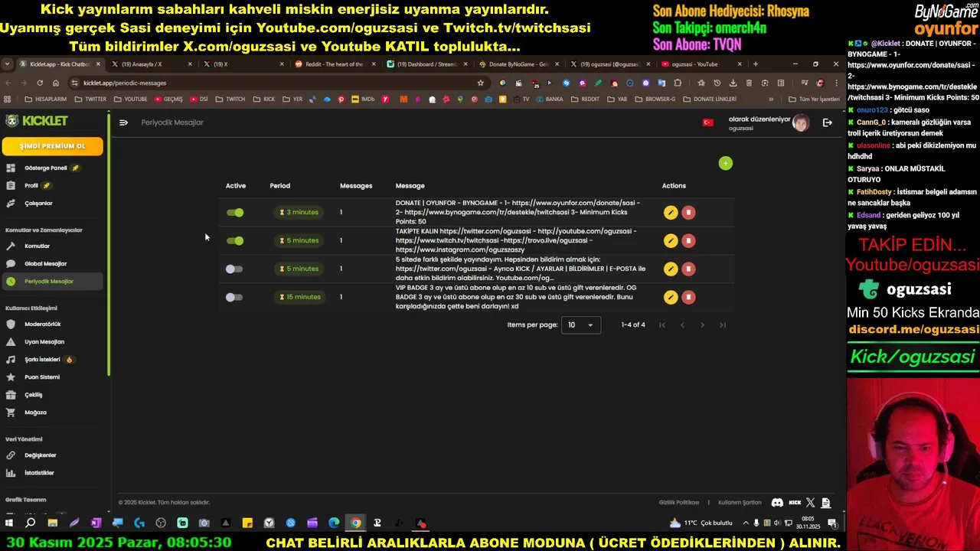Open the BANKA bookmarks folder
Image resolution: width=980 pixels, height=551 pixels.
coord(548,99)
